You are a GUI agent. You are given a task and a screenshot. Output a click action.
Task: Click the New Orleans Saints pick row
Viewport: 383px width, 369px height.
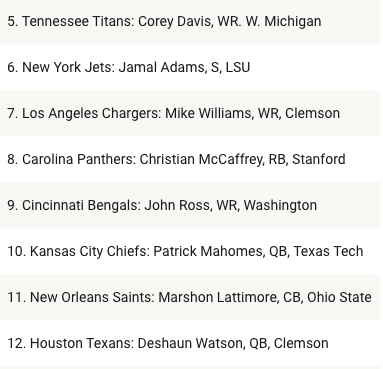(x=190, y=297)
